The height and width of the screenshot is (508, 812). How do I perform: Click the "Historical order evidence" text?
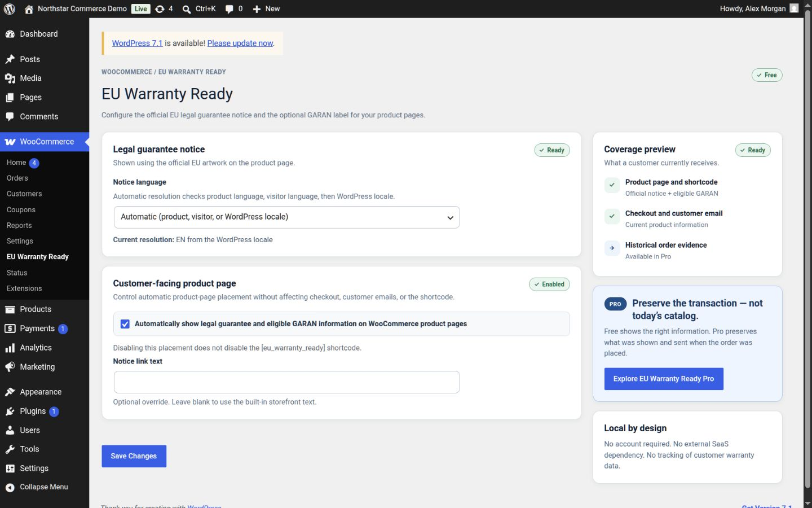666,246
